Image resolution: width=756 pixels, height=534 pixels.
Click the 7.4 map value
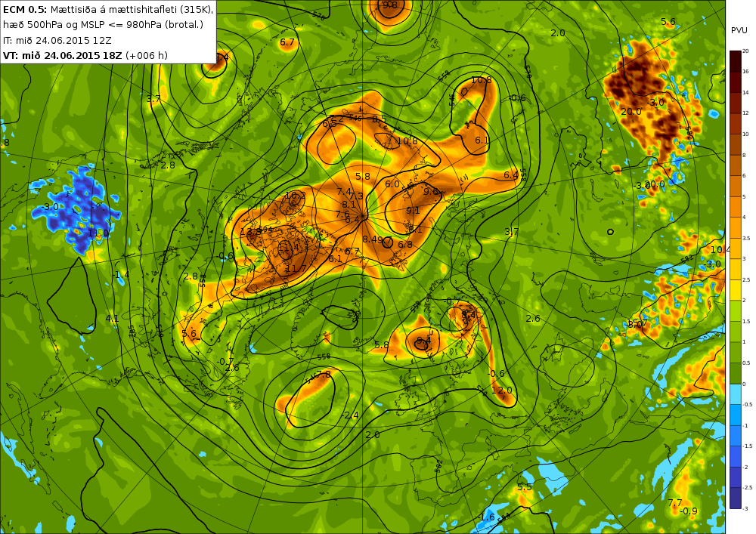[344, 192]
